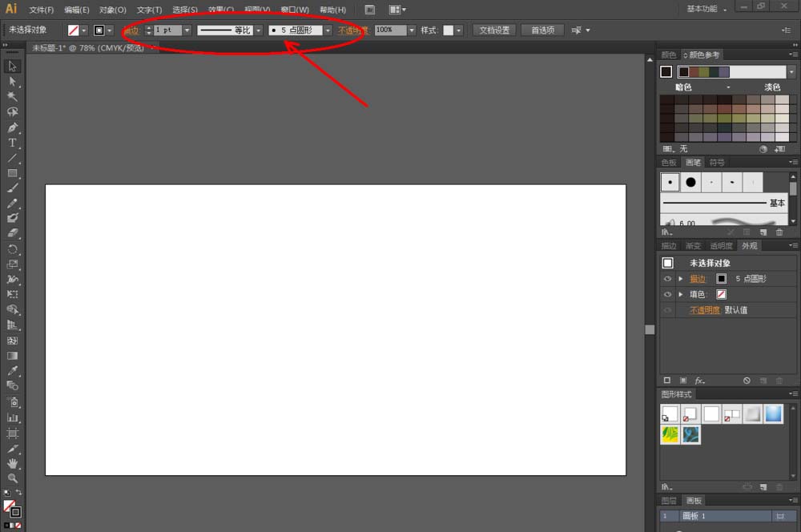
Task: Open the 等比 width profile dropdown
Action: point(259,30)
